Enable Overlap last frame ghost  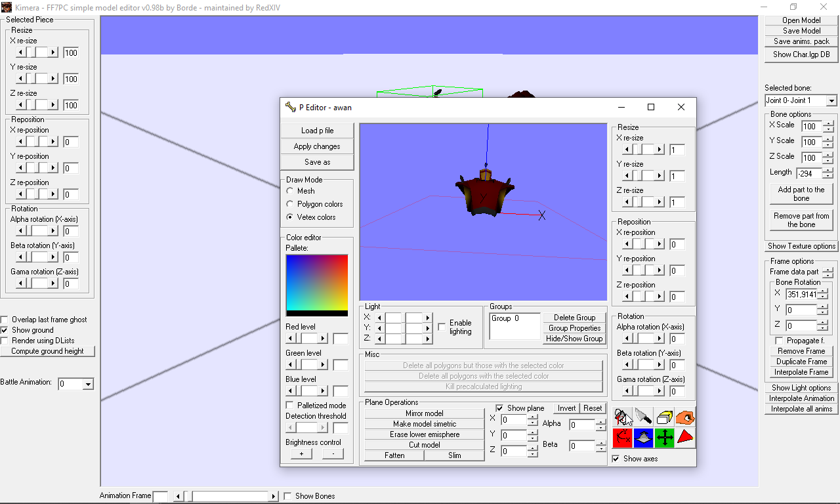(x=5, y=320)
